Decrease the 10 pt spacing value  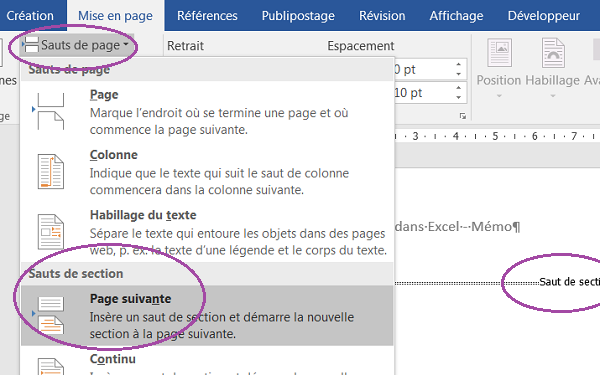(x=458, y=98)
